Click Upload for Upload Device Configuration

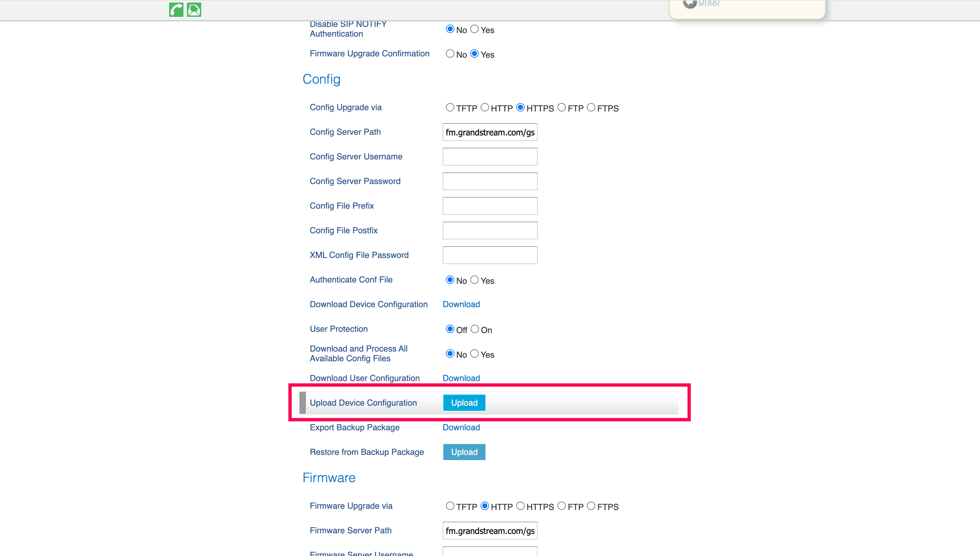(464, 403)
